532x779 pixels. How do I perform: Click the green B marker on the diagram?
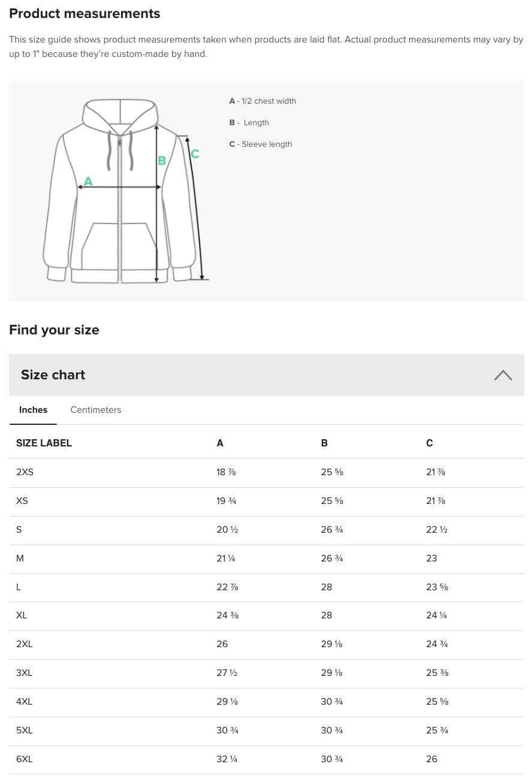(162, 161)
